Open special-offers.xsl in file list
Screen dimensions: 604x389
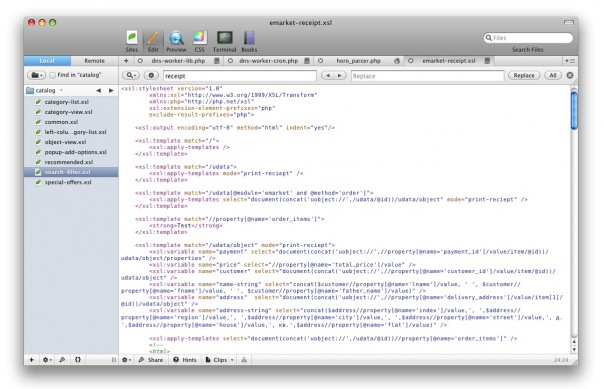[x=68, y=182]
